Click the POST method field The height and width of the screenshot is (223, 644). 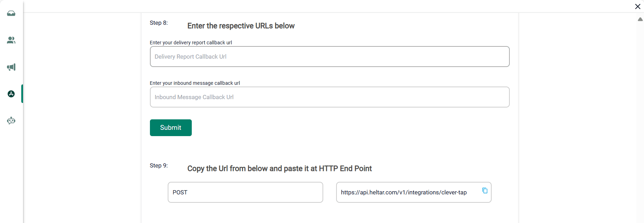245,192
